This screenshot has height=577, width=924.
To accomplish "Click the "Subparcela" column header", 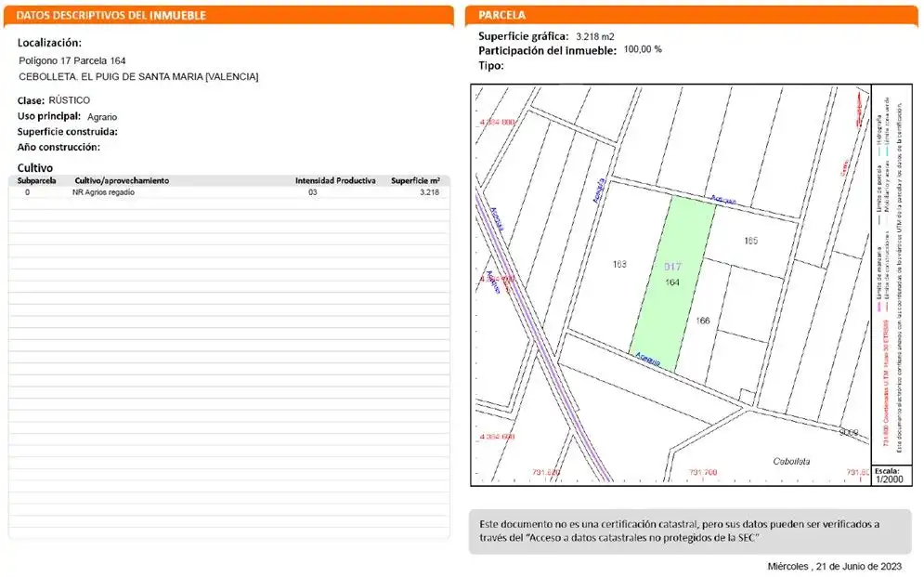I will tap(36, 181).
